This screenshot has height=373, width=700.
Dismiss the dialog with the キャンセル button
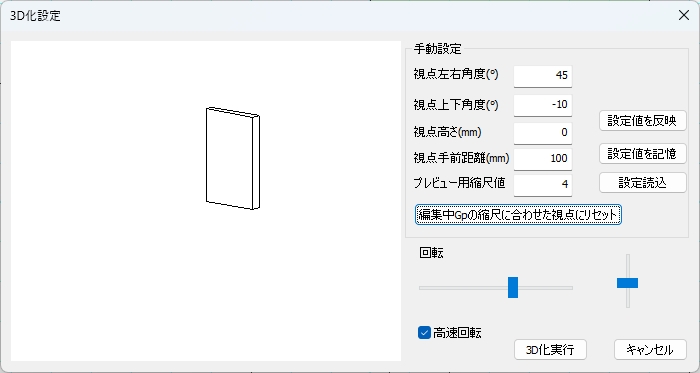click(650, 350)
